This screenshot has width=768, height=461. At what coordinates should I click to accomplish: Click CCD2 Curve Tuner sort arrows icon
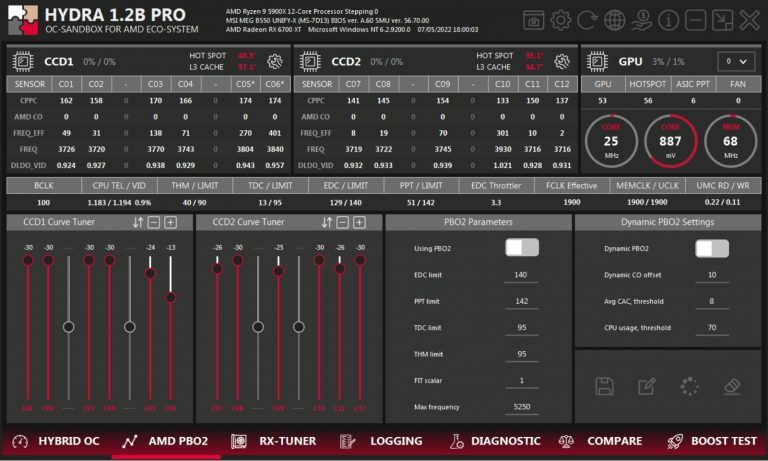327,222
